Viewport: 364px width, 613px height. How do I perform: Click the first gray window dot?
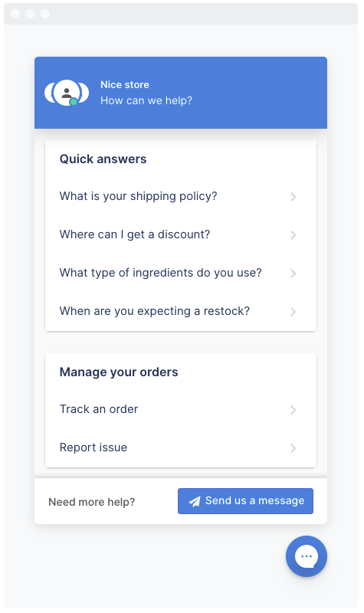(x=15, y=14)
